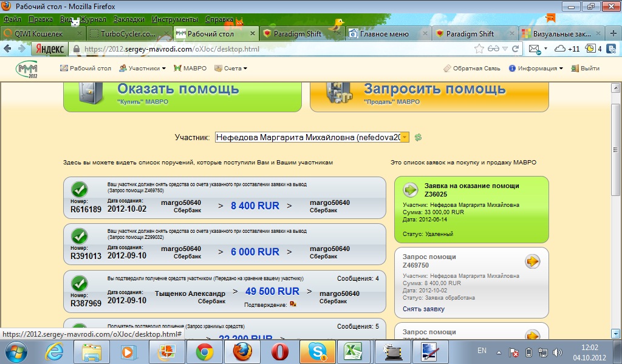Click the MMM 2012 logo

pyautogui.click(x=27, y=69)
